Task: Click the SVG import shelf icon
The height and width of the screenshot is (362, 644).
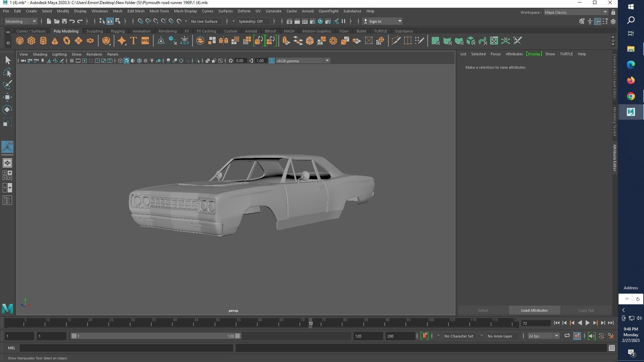Action: (x=145, y=41)
